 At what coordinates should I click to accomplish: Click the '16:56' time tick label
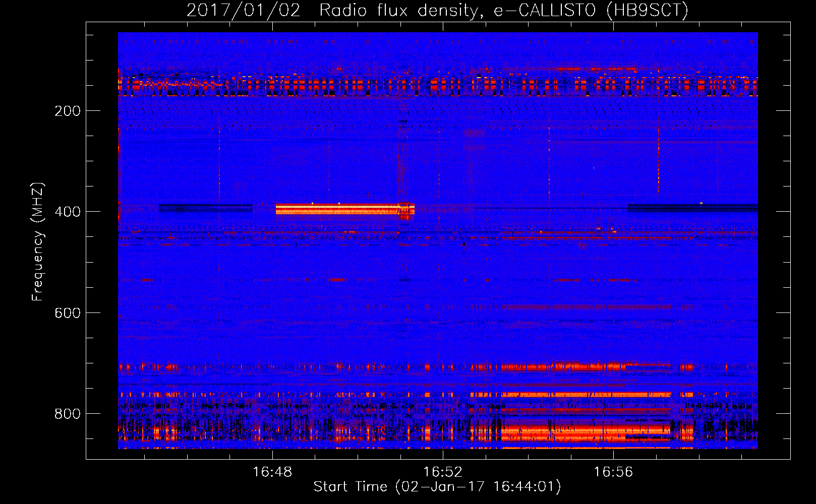click(x=613, y=472)
